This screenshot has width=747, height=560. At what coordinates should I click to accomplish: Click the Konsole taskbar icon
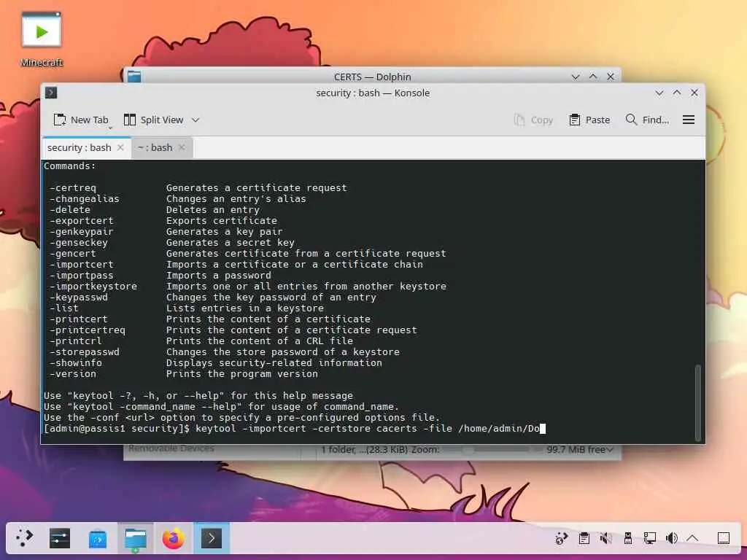pyautogui.click(x=212, y=538)
